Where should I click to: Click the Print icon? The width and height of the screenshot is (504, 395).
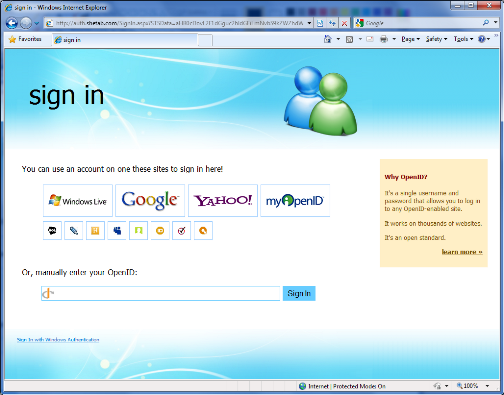(384, 39)
